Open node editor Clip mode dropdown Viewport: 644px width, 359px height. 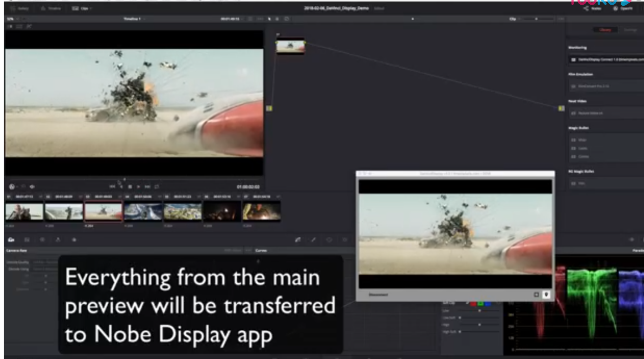(x=514, y=19)
